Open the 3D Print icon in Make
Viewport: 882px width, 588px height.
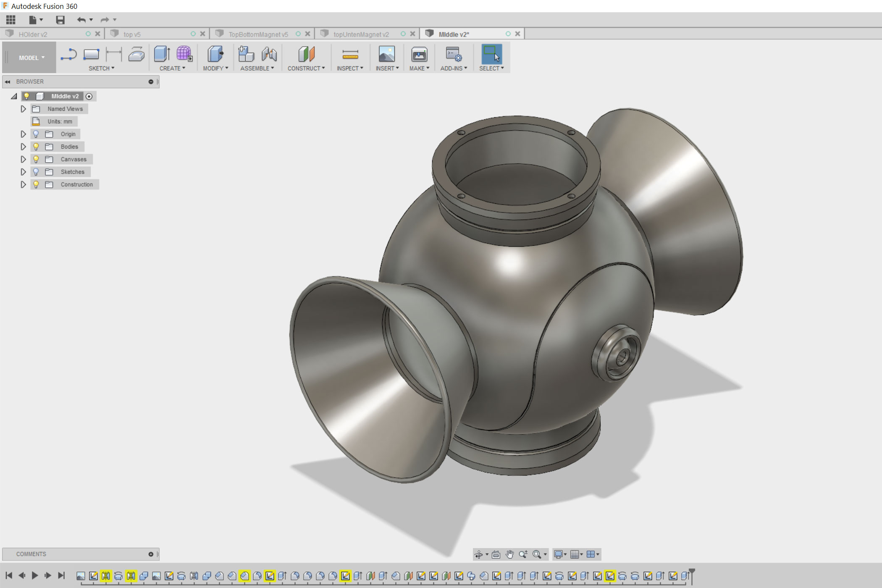[419, 55]
